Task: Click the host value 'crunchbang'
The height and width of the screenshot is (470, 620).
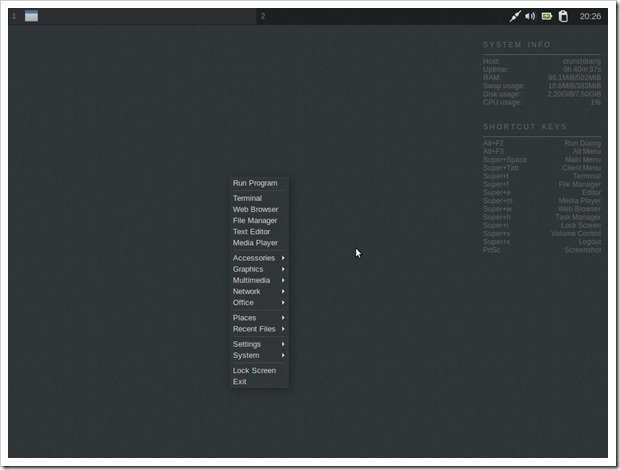Action: (582, 61)
